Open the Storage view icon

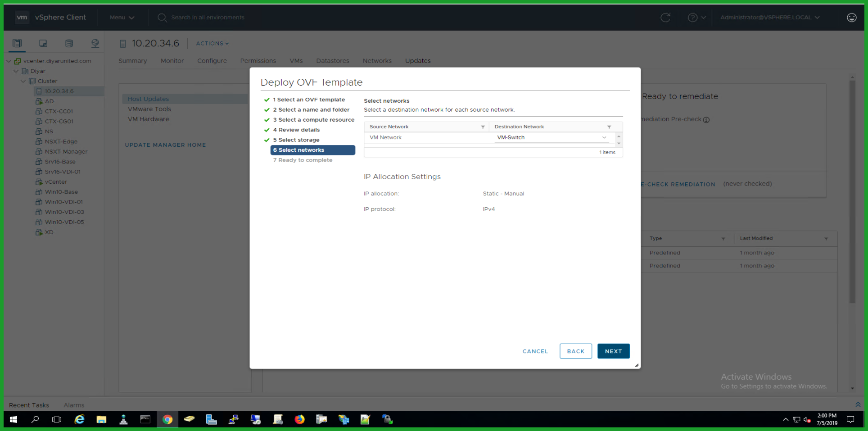(69, 43)
